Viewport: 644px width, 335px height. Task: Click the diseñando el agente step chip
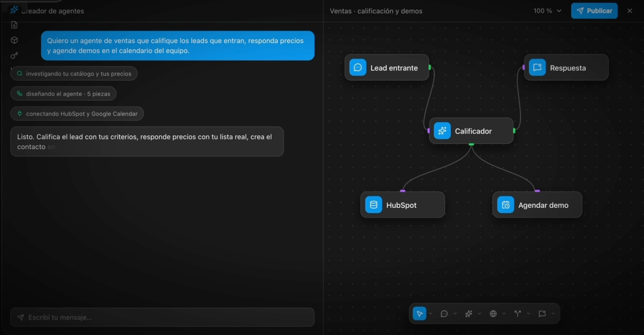point(64,93)
